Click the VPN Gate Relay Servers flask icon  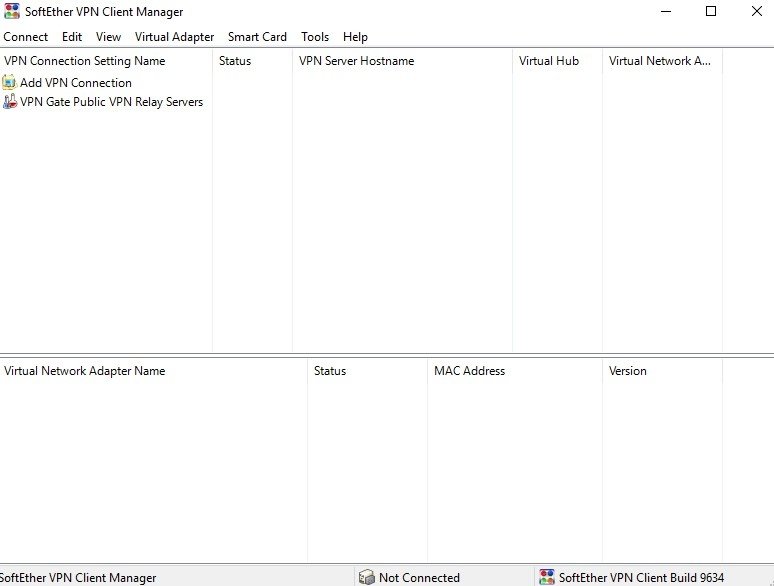(x=9, y=102)
